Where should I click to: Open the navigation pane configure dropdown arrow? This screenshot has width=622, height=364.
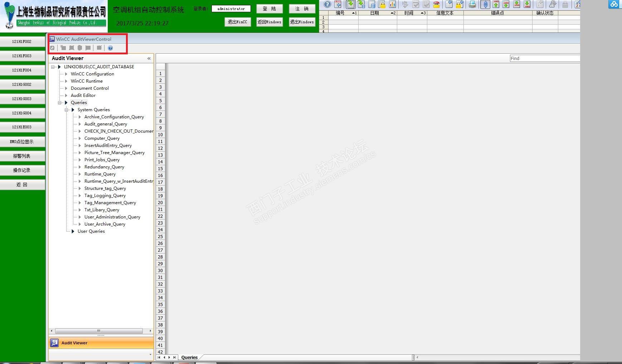tap(150, 354)
